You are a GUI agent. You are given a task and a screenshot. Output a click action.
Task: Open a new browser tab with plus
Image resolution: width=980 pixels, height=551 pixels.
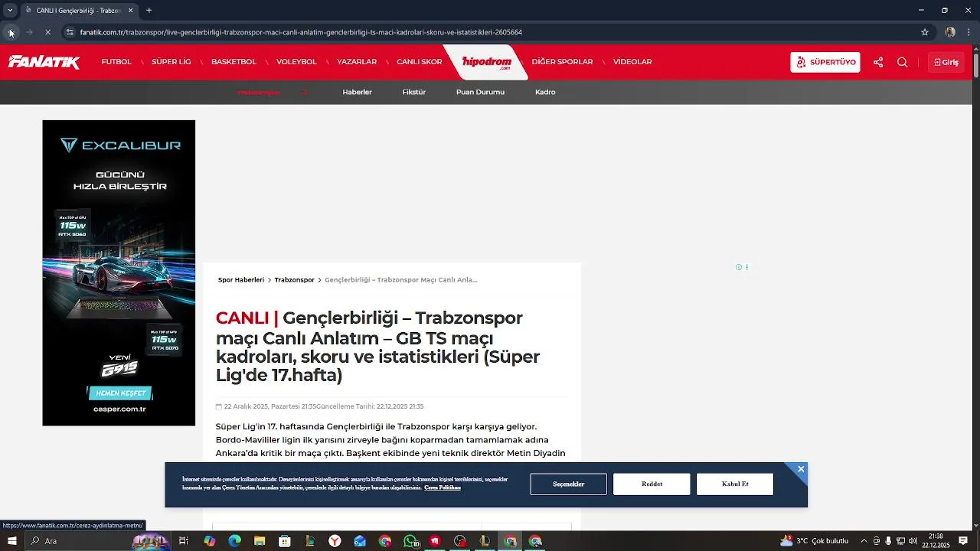coord(149,11)
